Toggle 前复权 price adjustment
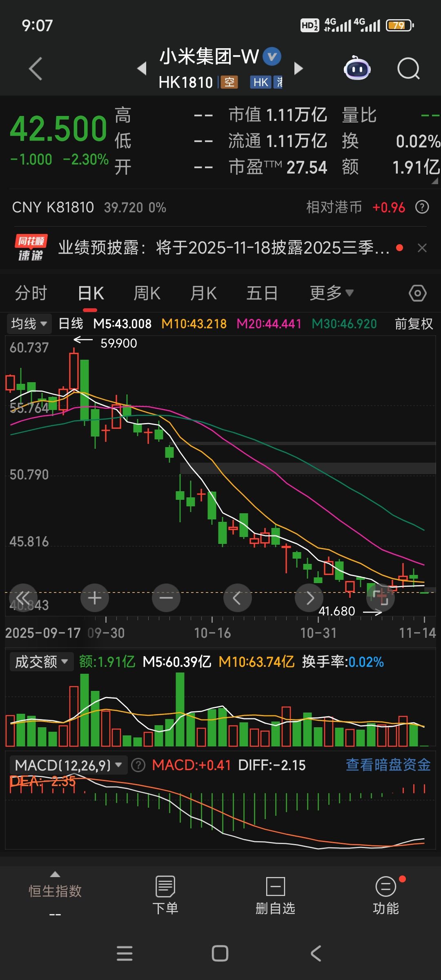Viewport: 441px width, 980px height. (414, 324)
